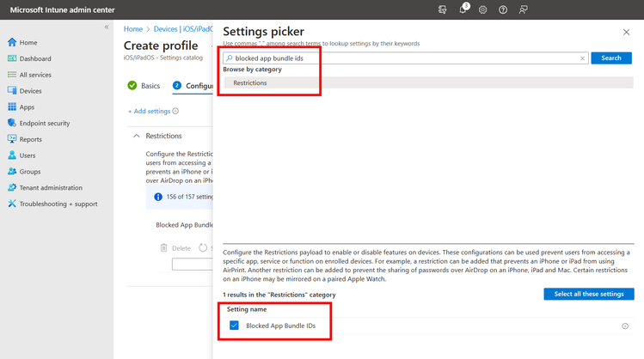Click Select all these settings
The width and height of the screenshot is (644, 359).
tap(589, 295)
